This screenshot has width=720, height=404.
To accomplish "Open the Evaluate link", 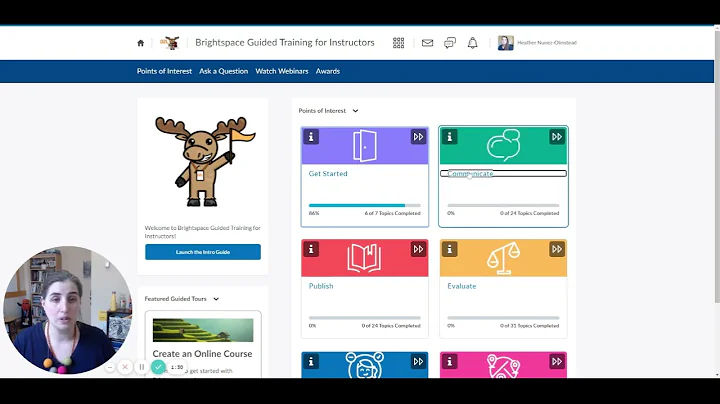I will pos(461,286).
